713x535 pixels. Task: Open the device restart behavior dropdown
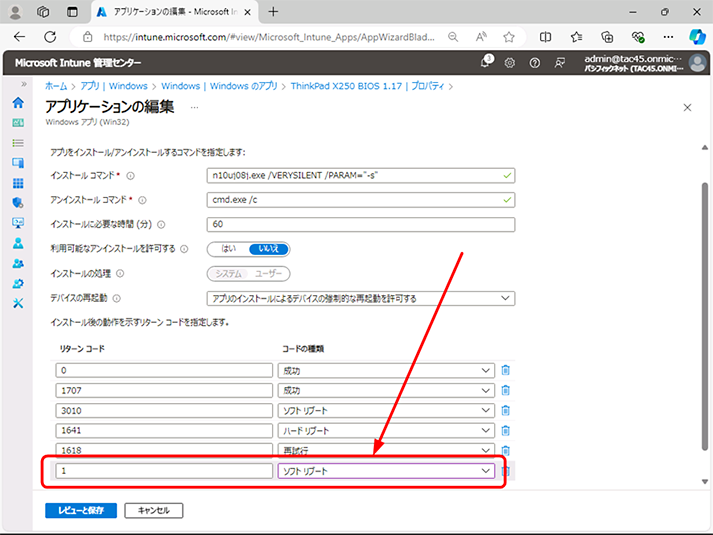pyautogui.click(x=361, y=299)
